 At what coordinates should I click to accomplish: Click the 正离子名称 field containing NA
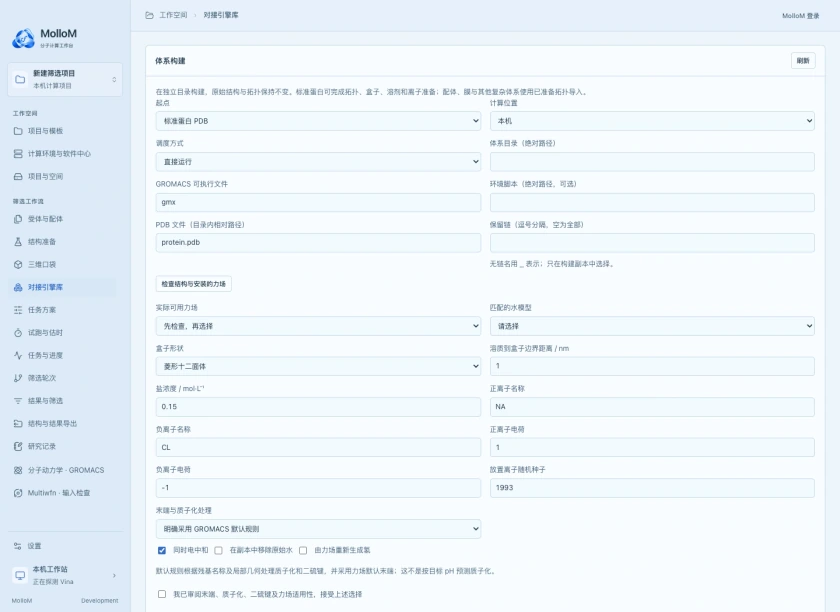coord(652,407)
